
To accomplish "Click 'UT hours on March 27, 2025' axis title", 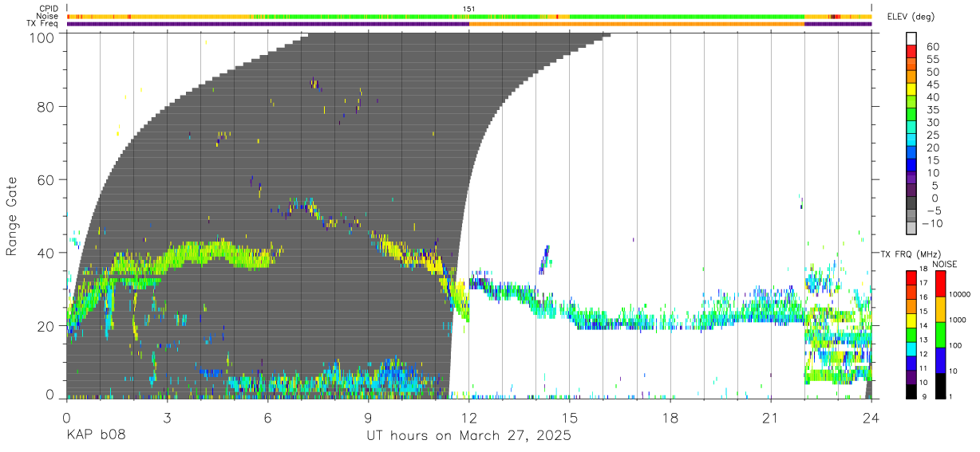I will (468, 436).
